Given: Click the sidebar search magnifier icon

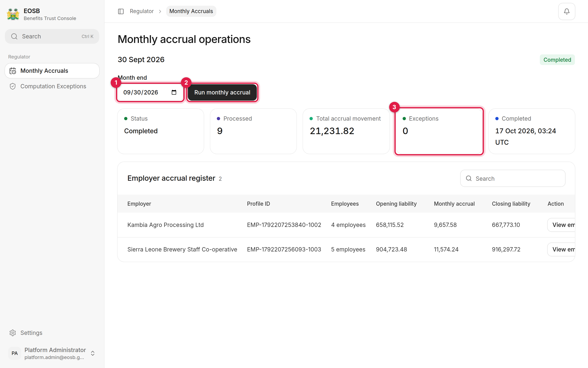Looking at the screenshot, I should coord(14,37).
